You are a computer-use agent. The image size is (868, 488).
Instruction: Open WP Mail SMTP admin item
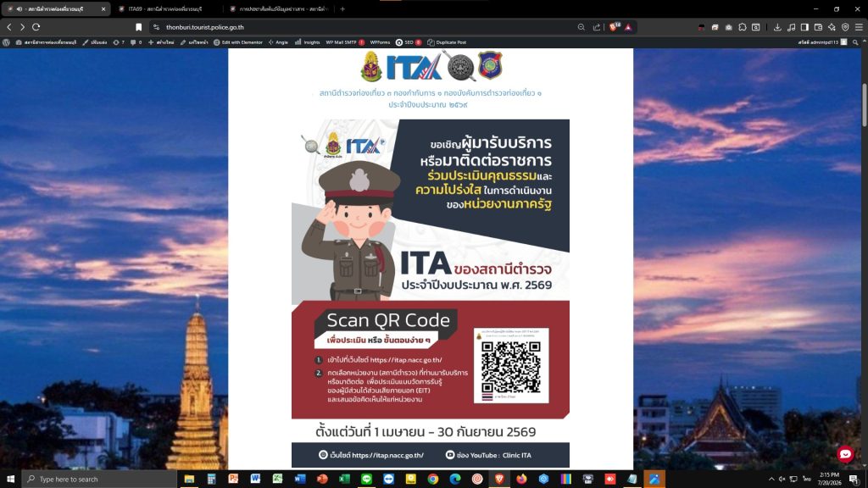[x=345, y=42]
